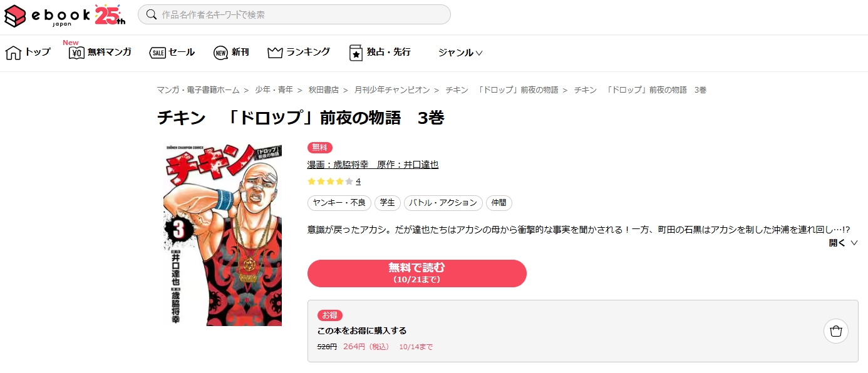Open 無料マンガ free manga icon

click(76, 53)
